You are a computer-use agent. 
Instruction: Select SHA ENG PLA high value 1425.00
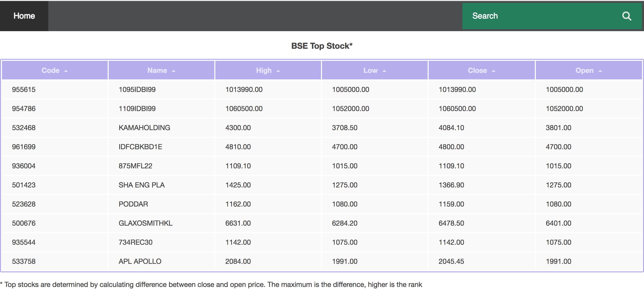pyautogui.click(x=238, y=185)
